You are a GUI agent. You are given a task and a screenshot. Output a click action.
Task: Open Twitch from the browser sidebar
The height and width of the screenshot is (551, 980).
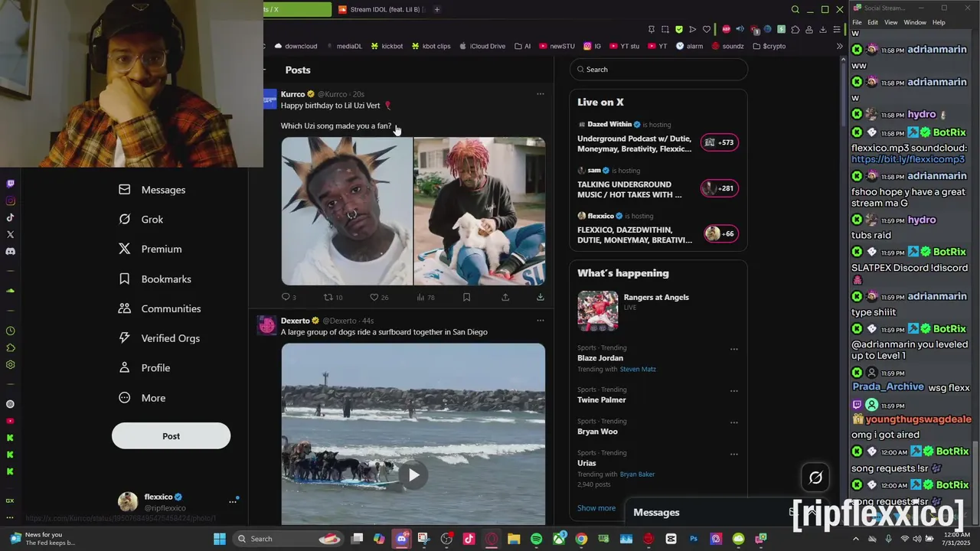(10, 184)
